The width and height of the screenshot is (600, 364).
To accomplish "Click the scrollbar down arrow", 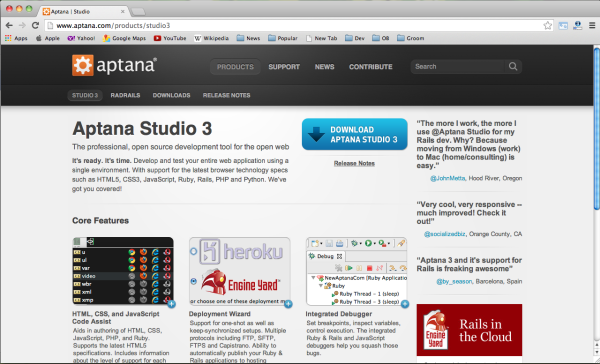I will click(x=596, y=351).
